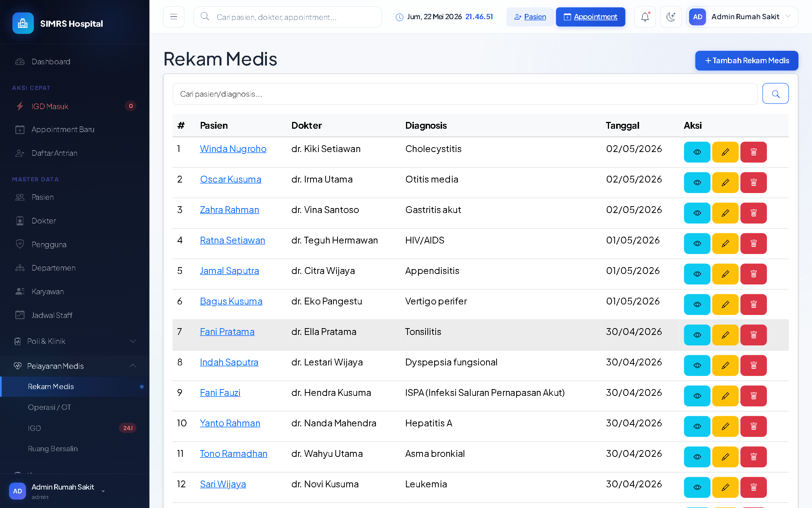Screen dimensions: 812x508
Task: Edit Ratna Setiawan's record with pencil icon
Action: (x=725, y=243)
